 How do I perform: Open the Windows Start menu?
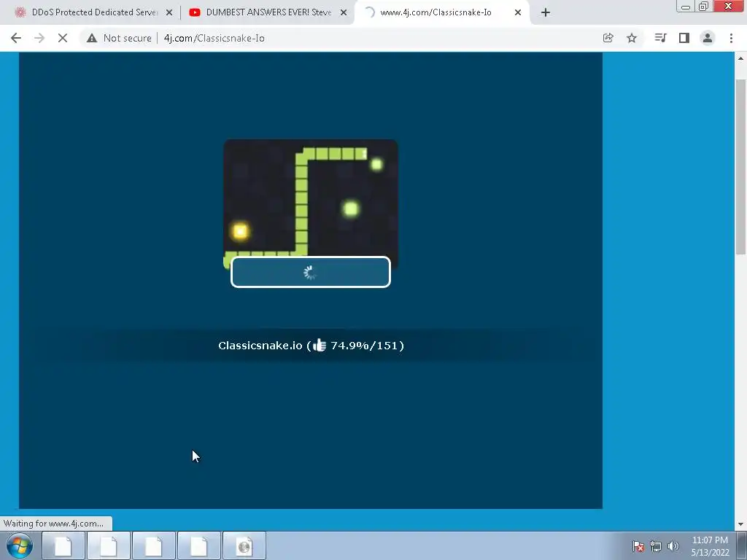coord(20,545)
